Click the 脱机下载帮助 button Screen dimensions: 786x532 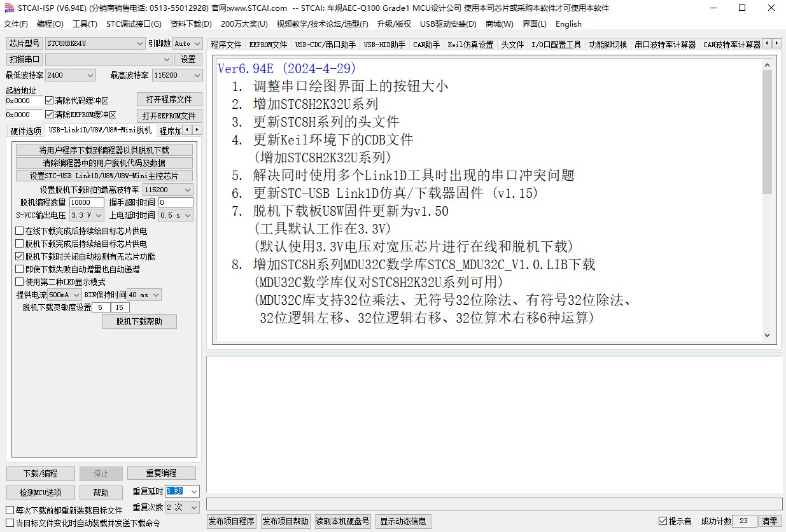point(139,321)
